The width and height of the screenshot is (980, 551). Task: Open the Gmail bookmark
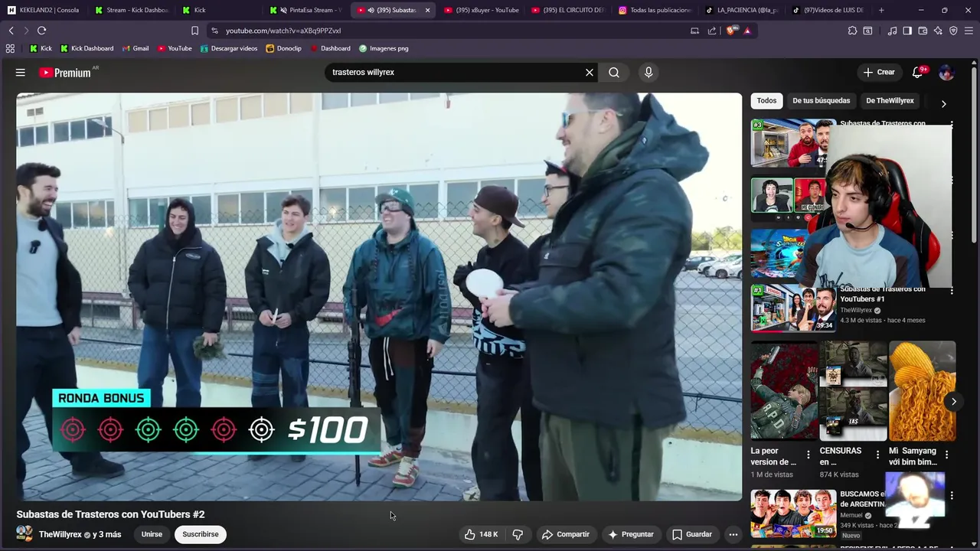point(135,48)
